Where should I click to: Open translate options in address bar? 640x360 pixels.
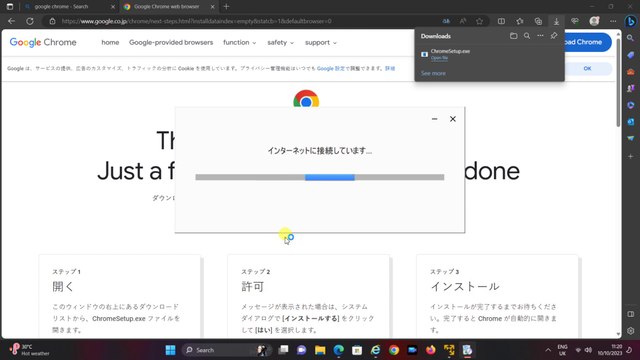[446, 21]
